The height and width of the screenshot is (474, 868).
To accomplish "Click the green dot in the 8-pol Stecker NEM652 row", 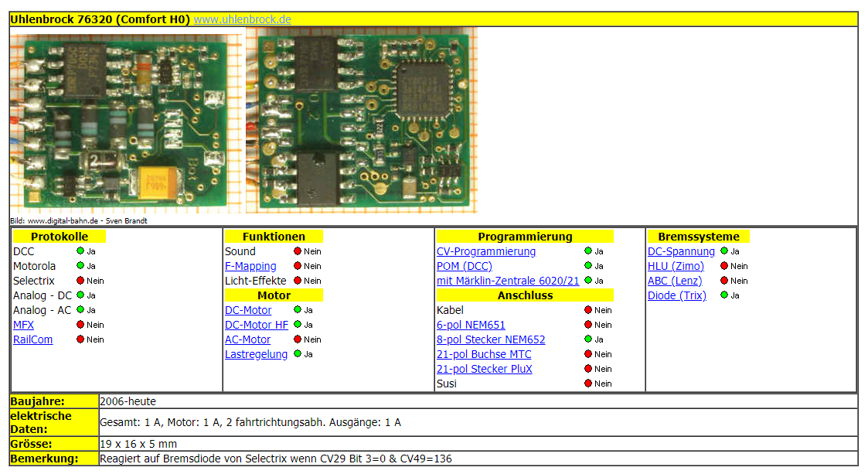I will [x=588, y=339].
